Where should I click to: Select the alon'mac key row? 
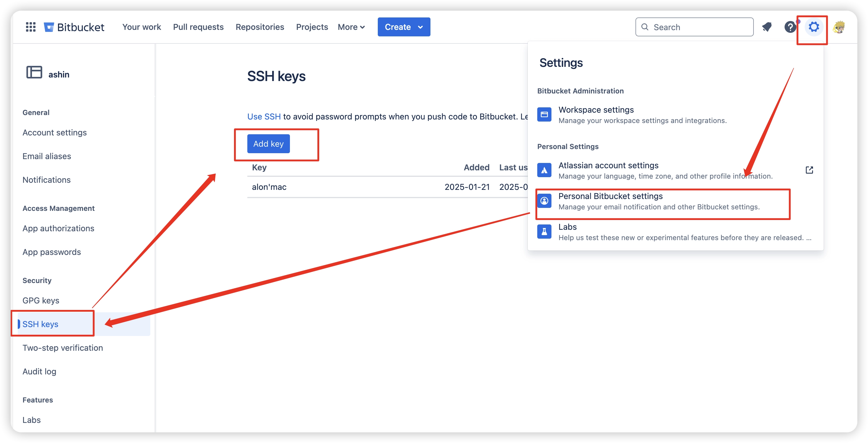click(269, 187)
